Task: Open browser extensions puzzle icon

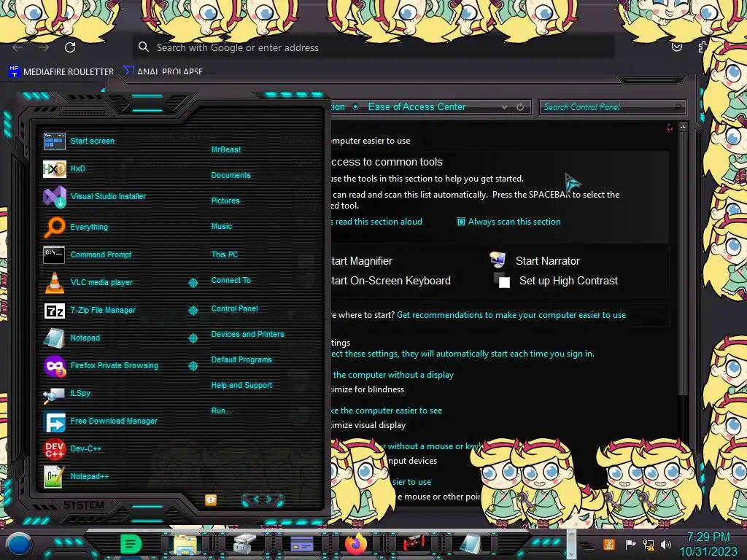Action: 703,47
